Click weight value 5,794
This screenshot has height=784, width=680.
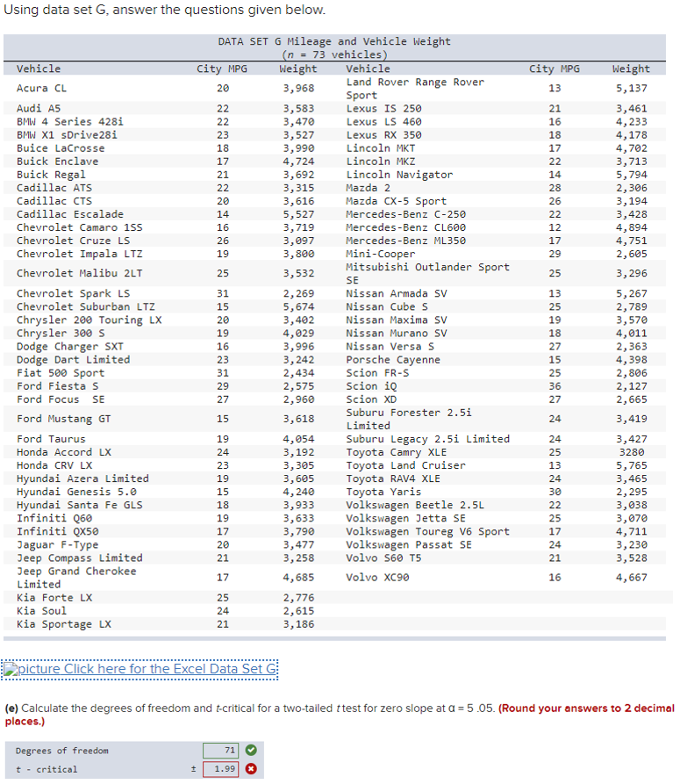(631, 175)
